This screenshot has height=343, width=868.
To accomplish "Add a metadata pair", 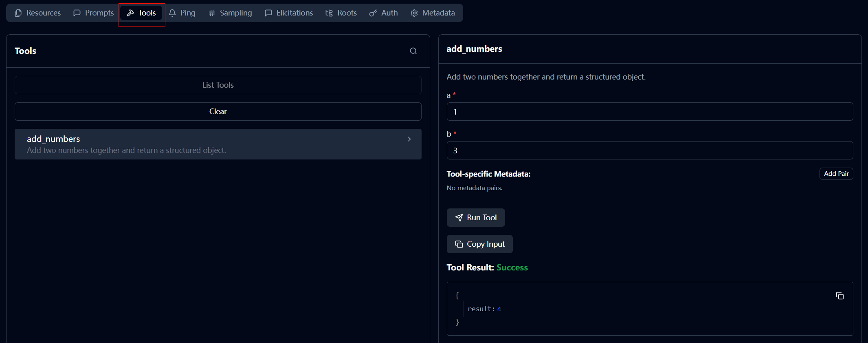I will point(836,174).
